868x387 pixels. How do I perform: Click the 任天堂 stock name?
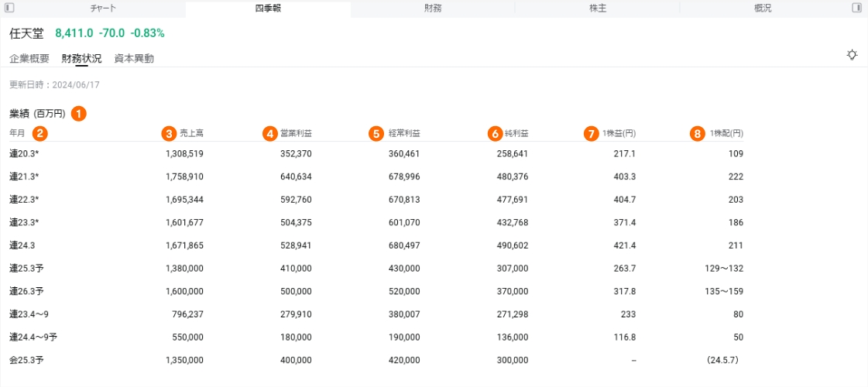(x=26, y=33)
